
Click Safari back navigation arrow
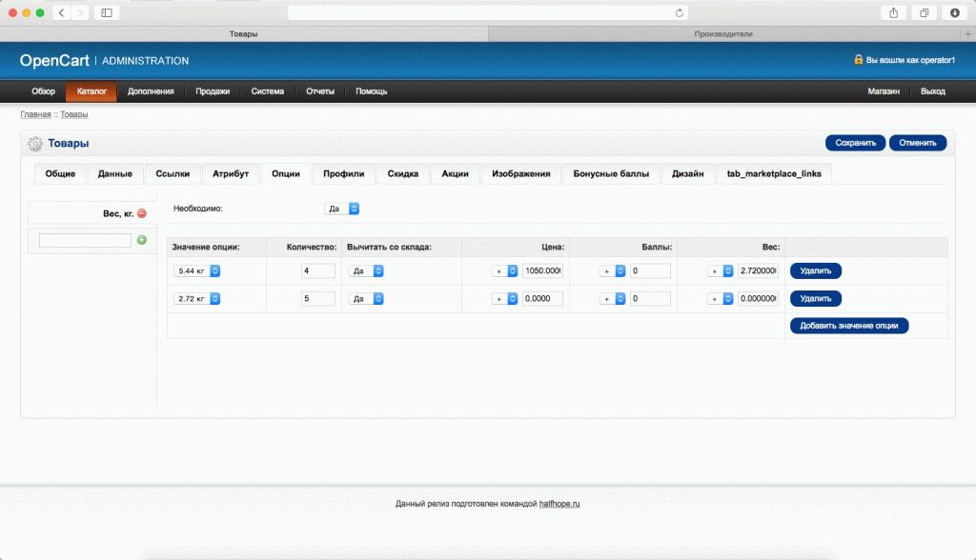tap(61, 12)
